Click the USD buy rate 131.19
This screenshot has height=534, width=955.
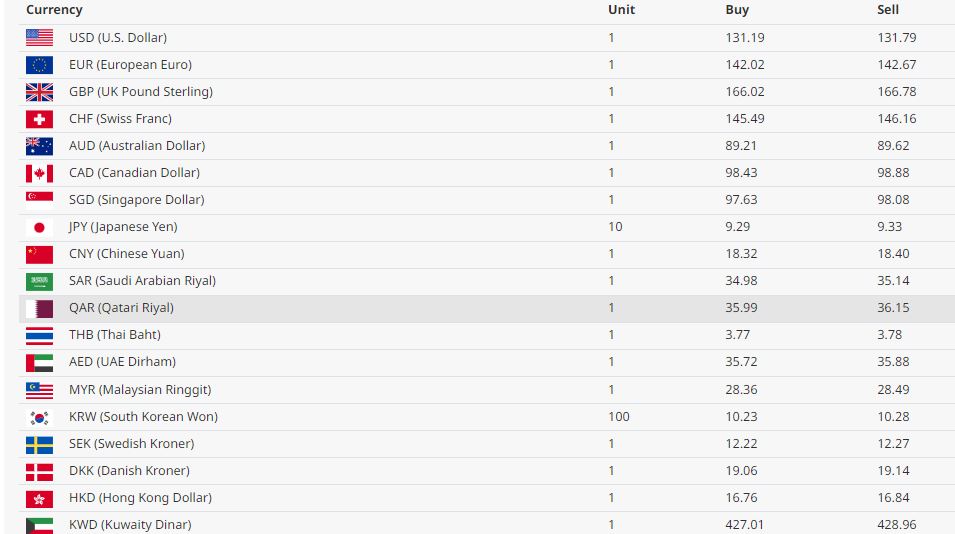[x=744, y=38]
